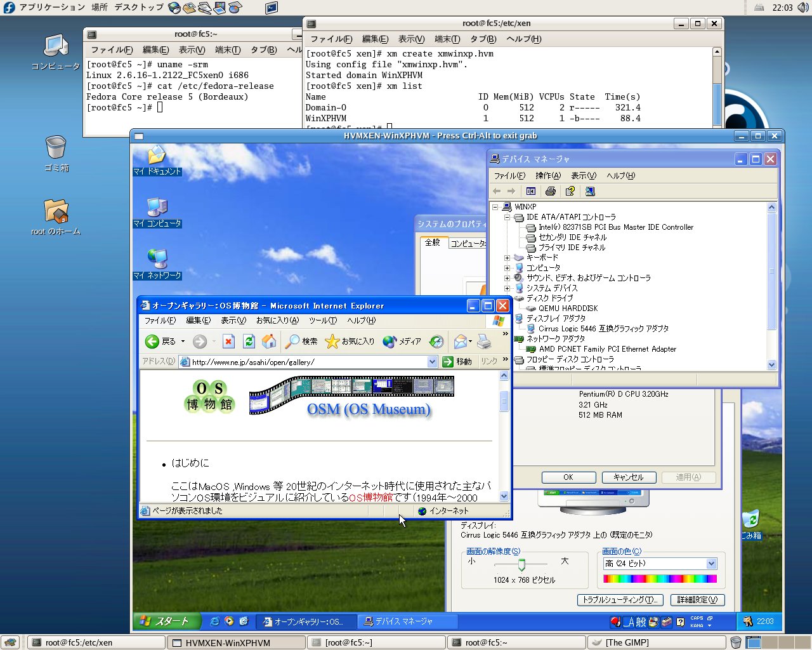Screen dimensions: 812x650
Task: Open the Back button history dropdown arrow
Action: click(183, 342)
